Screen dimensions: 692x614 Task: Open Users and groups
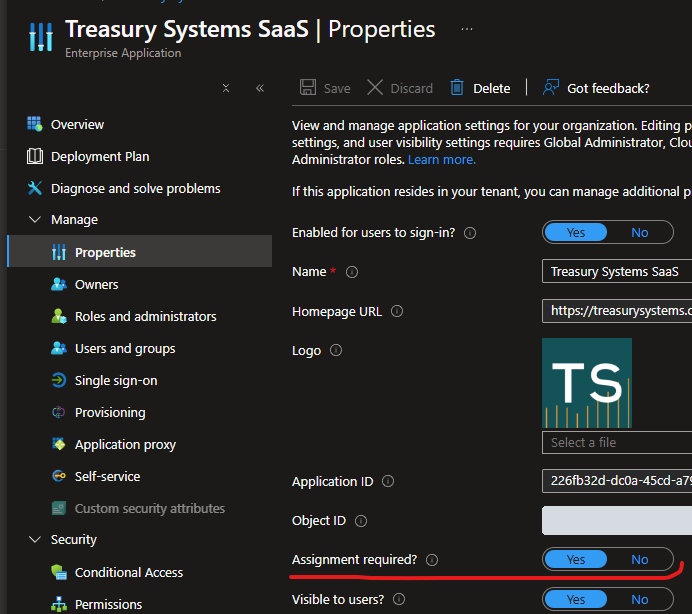(125, 348)
